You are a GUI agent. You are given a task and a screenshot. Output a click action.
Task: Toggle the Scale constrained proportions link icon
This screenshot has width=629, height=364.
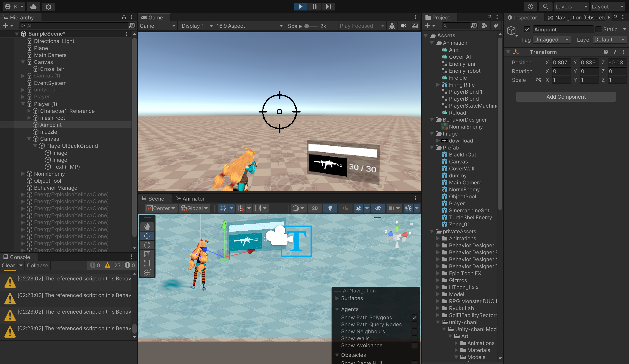pos(539,80)
